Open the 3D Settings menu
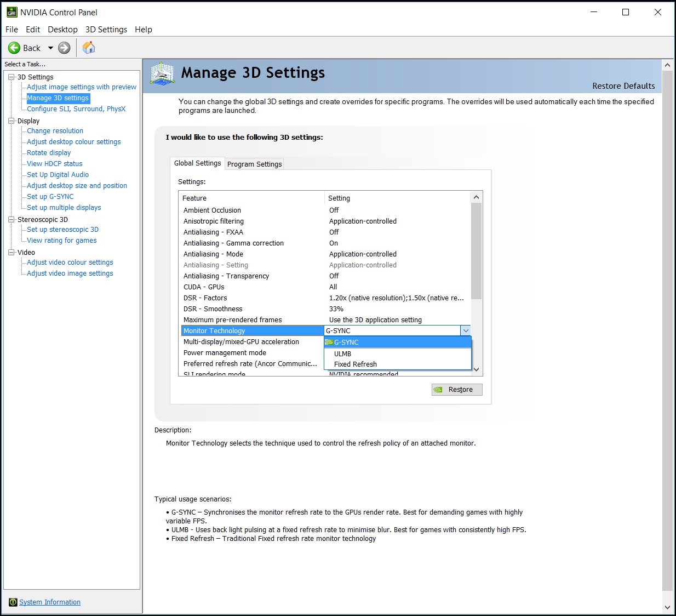The height and width of the screenshot is (616, 676). [106, 30]
